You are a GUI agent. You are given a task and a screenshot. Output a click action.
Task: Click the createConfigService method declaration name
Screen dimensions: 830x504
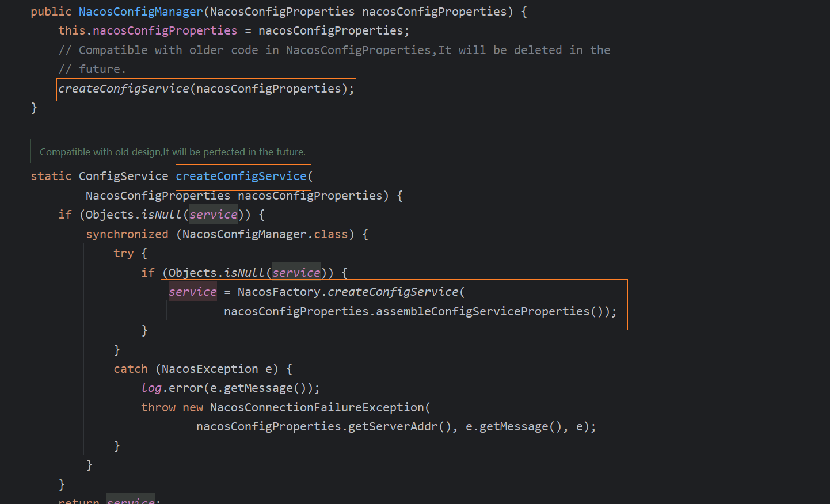241,176
